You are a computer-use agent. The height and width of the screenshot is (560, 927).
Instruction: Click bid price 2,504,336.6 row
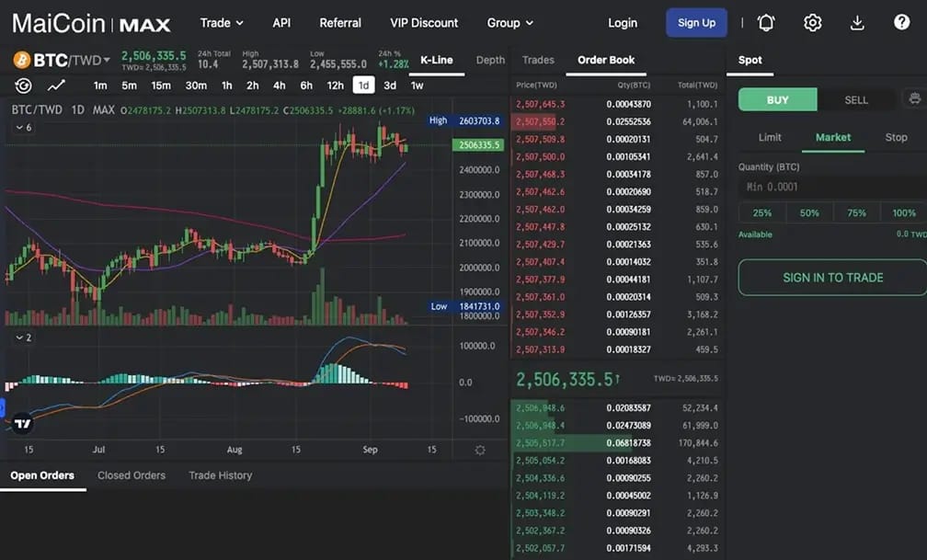(x=616, y=478)
